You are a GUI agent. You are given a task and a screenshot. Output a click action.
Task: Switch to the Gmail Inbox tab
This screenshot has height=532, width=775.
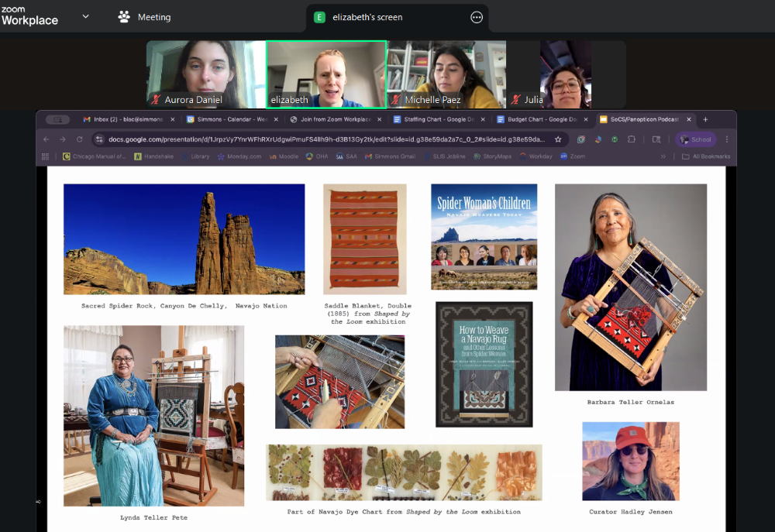(x=123, y=120)
